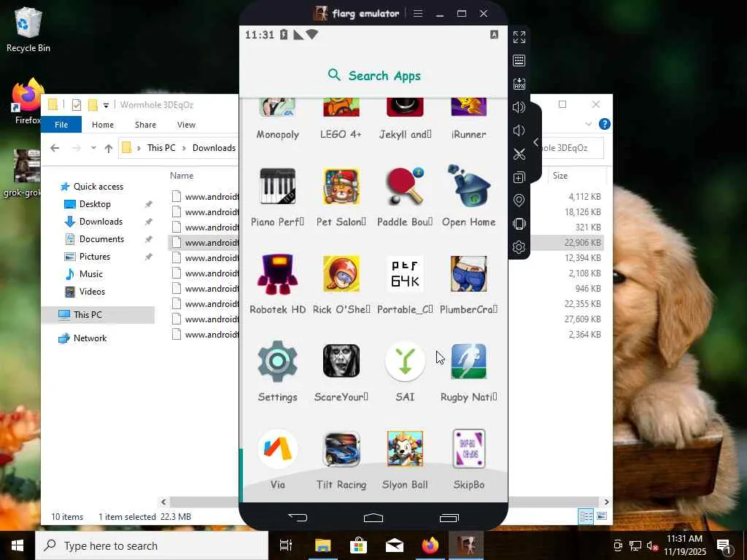This screenshot has height=560, width=747.
Task: Open Paddle Bounce app
Action: (x=405, y=186)
